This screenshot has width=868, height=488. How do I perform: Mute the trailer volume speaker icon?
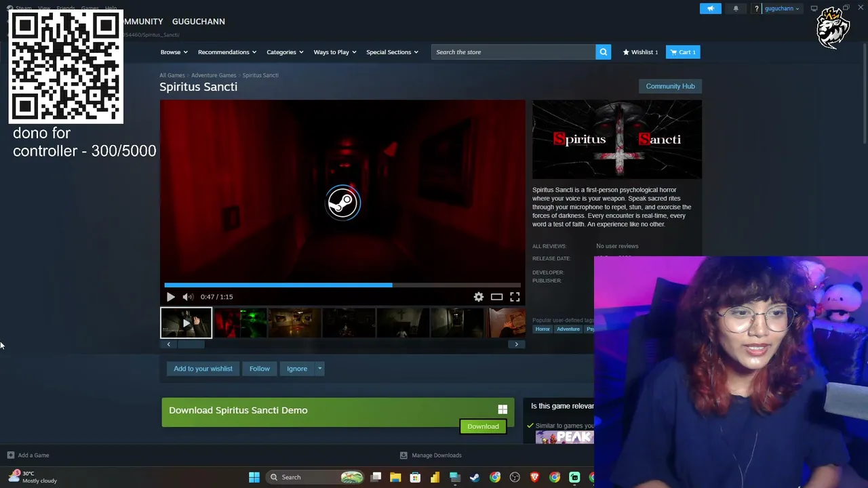[188, 297]
